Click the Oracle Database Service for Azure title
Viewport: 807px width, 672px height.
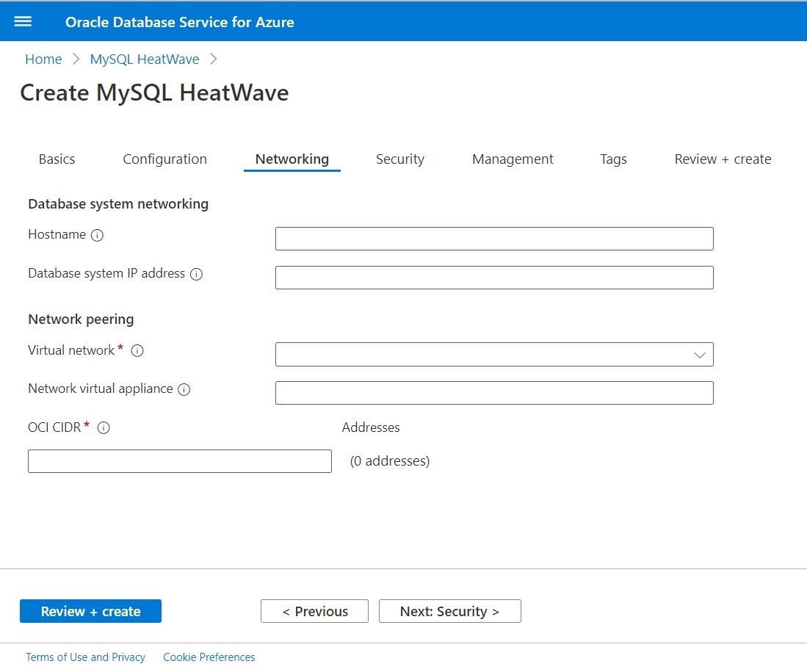pos(180,22)
